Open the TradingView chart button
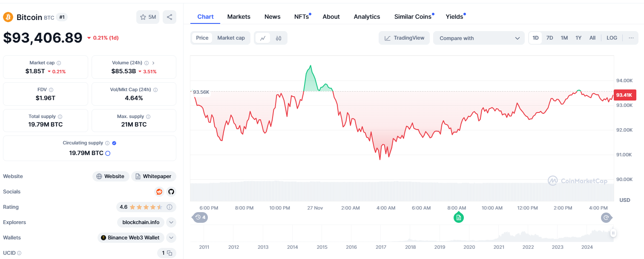Viewport: 644px width, 259px height. pos(404,38)
